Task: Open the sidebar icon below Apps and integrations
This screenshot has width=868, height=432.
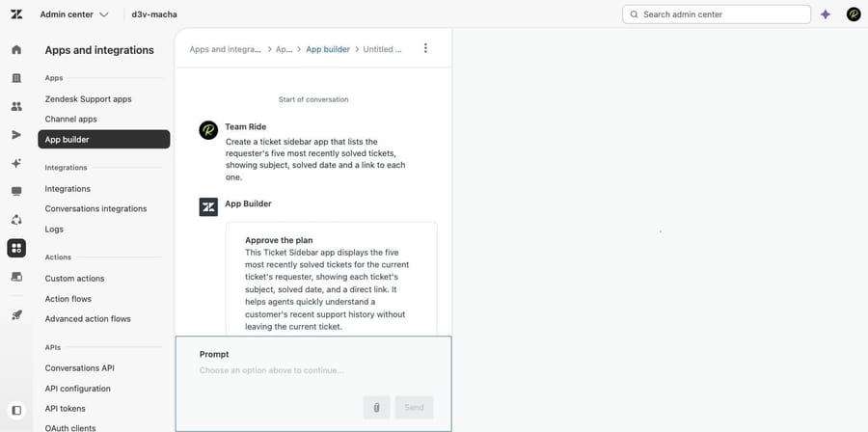Action: pyautogui.click(x=16, y=276)
